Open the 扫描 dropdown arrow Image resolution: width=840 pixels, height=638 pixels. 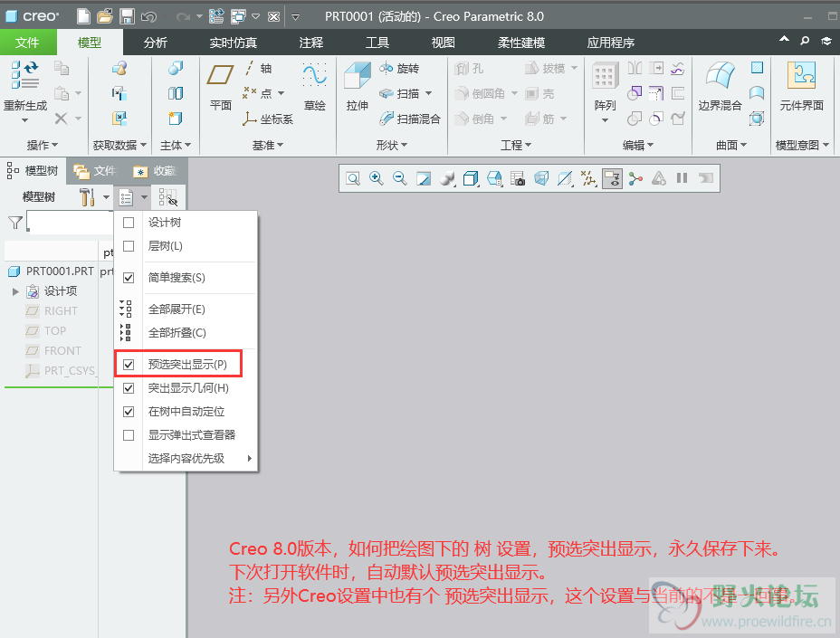[x=428, y=93]
